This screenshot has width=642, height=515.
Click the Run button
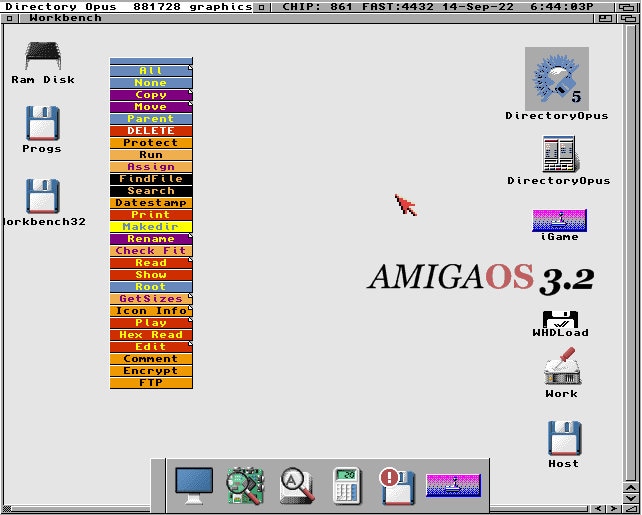[151, 155]
